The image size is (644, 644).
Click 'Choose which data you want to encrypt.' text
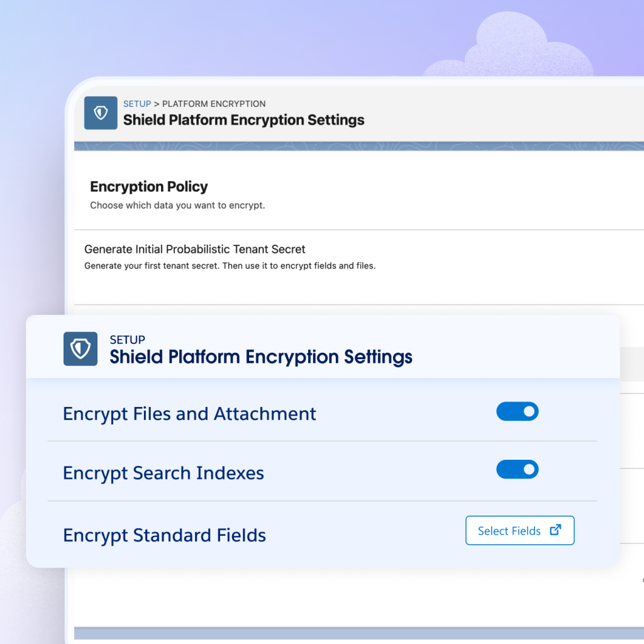(x=177, y=206)
